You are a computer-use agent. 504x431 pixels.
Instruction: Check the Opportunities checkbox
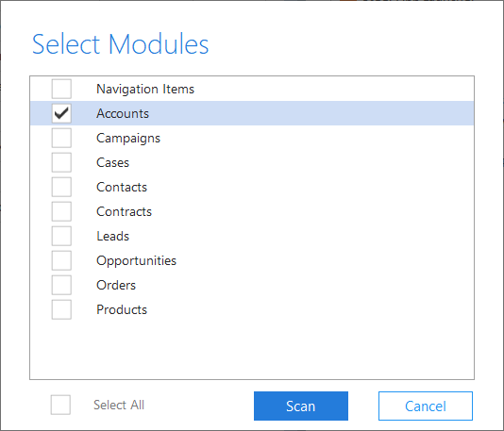[61, 260]
